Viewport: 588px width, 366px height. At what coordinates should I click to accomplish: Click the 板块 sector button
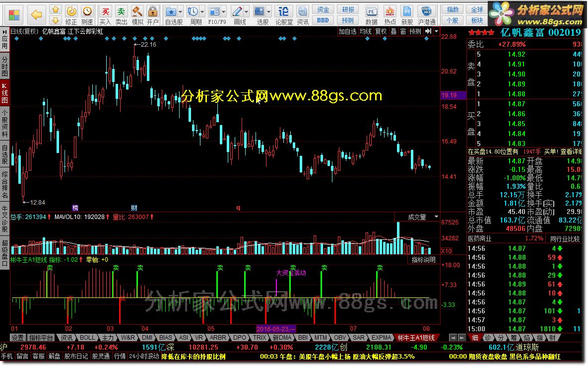click(x=477, y=20)
